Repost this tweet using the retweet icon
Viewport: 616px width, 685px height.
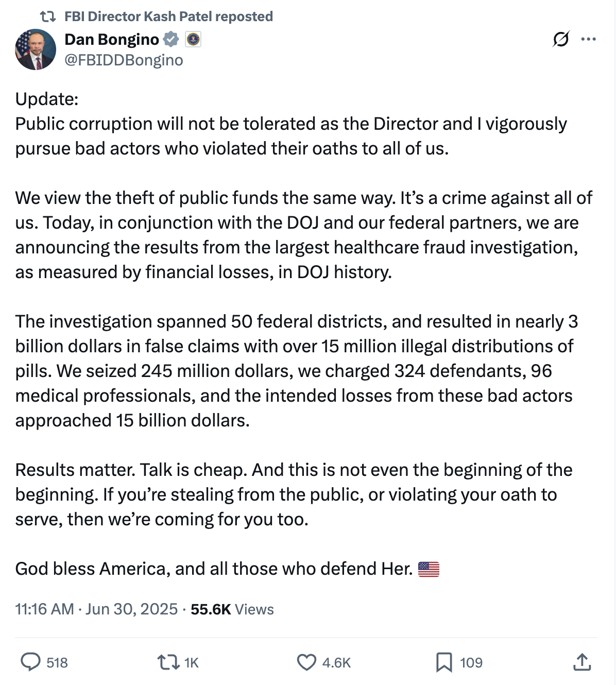[167, 662]
